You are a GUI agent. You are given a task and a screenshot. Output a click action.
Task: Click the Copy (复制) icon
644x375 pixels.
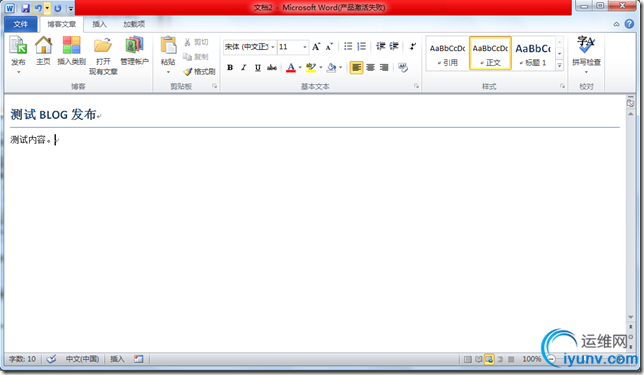[x=187, y=57]
